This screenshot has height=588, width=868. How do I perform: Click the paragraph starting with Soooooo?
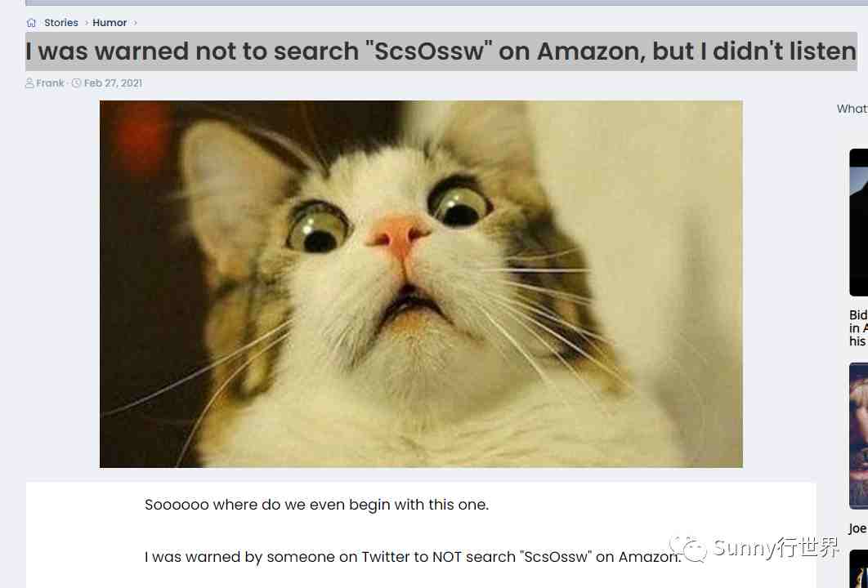316,505
